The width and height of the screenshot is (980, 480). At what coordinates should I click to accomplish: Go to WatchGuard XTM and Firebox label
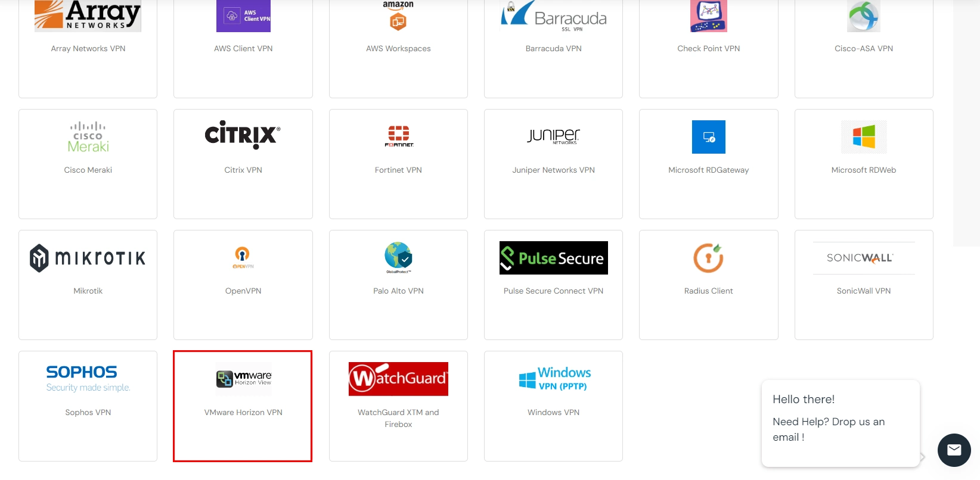pyautogui.click(x=398, y=418)
